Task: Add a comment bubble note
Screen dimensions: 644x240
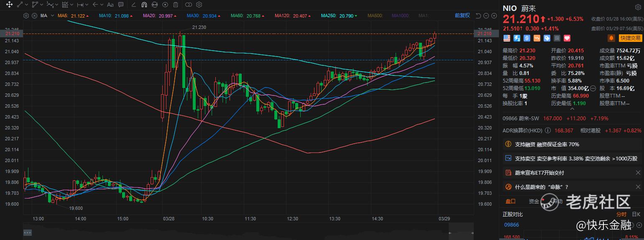Action: pos(121,5)
